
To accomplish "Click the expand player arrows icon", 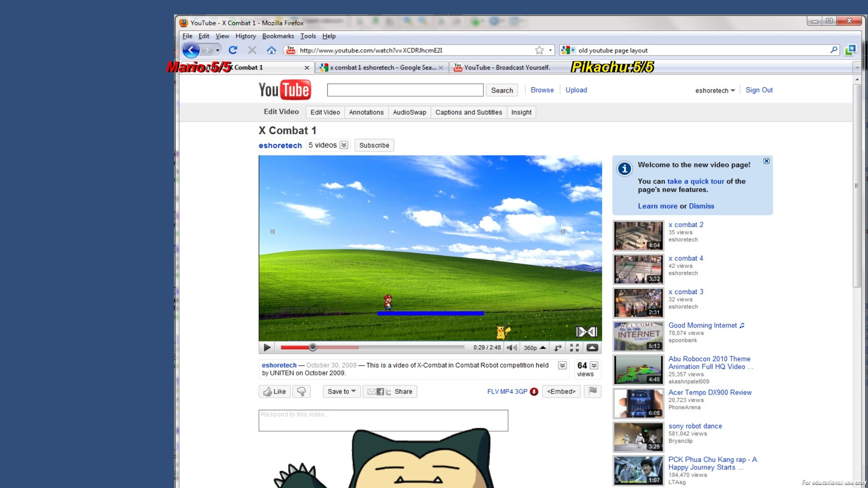I will tap(558, 347).
